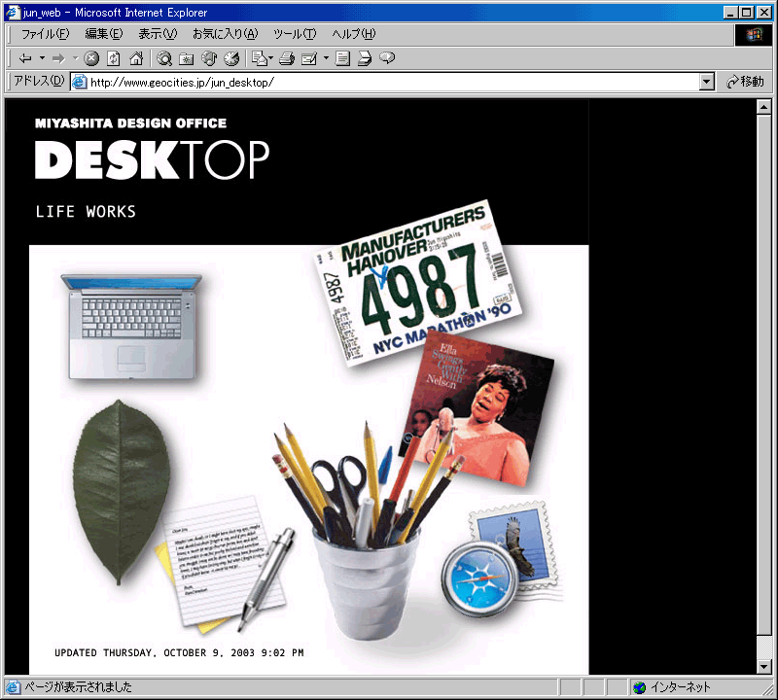
Task: Open the Edit button dropdown arrow
Action: click(326, 58)
